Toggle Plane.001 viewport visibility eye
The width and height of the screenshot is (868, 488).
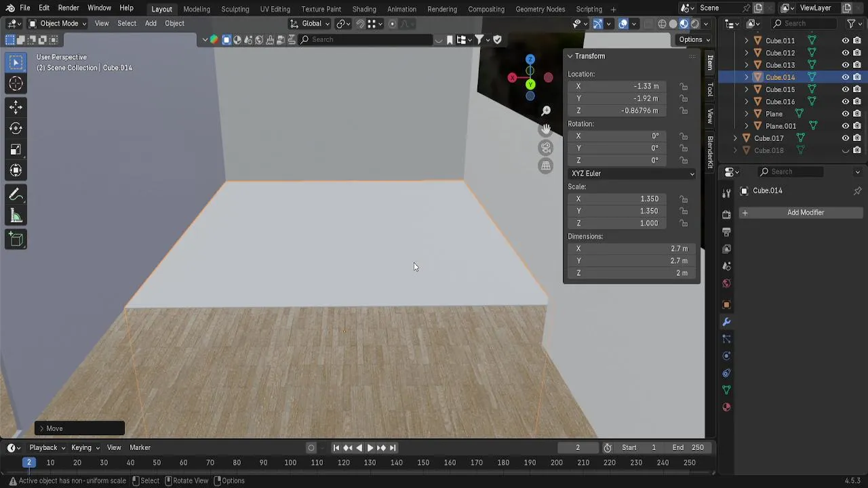click(846, 126)
